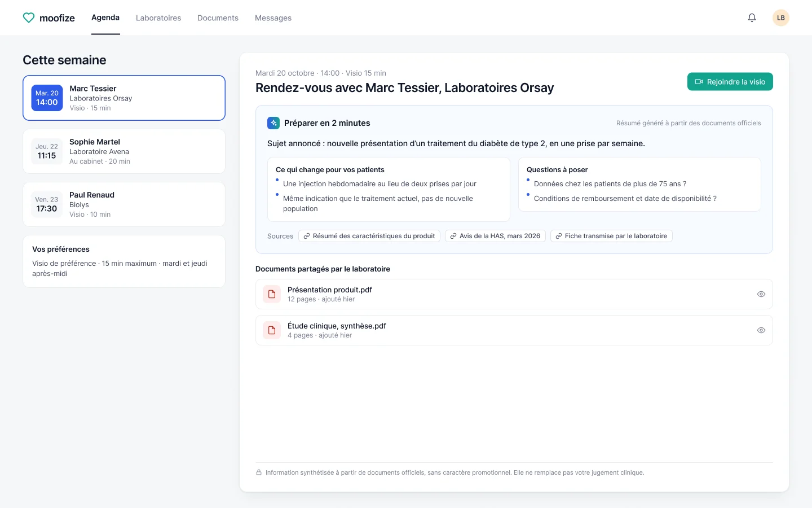The width and height of the screenshot is (812, 508).
Task: Open source Fiche transmise par le laboratoire
Action: [611, 236]
